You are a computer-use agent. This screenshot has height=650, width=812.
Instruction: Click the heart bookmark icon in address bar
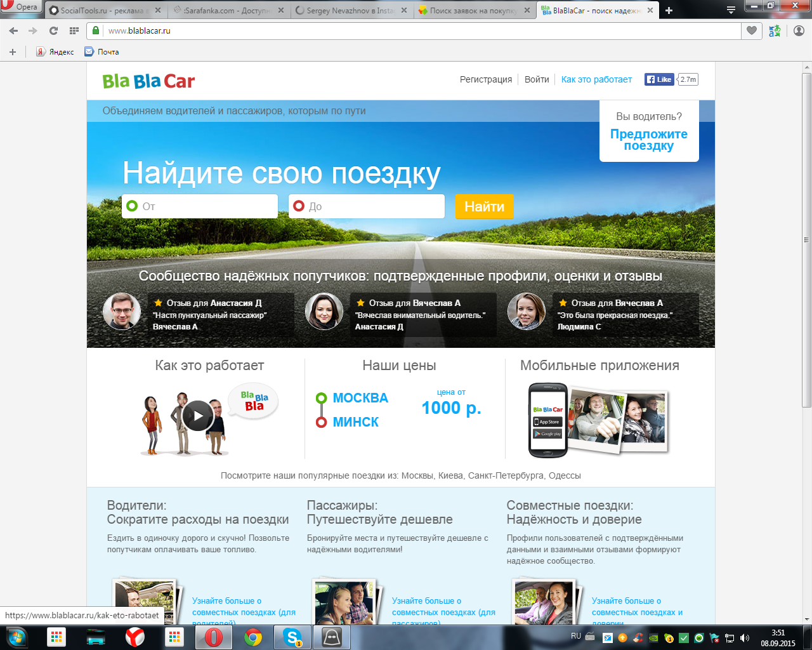[752, 30]
